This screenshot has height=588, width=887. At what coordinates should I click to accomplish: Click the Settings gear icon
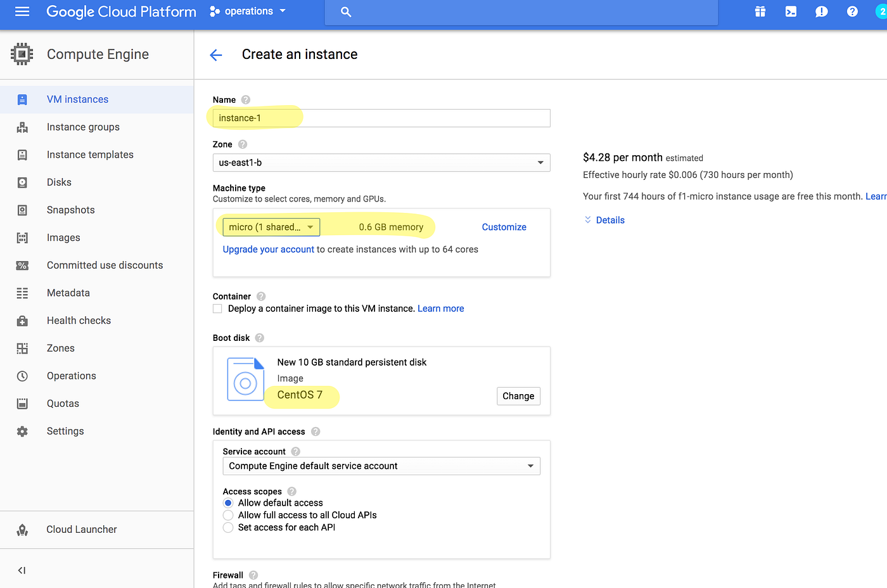[22, 431]
